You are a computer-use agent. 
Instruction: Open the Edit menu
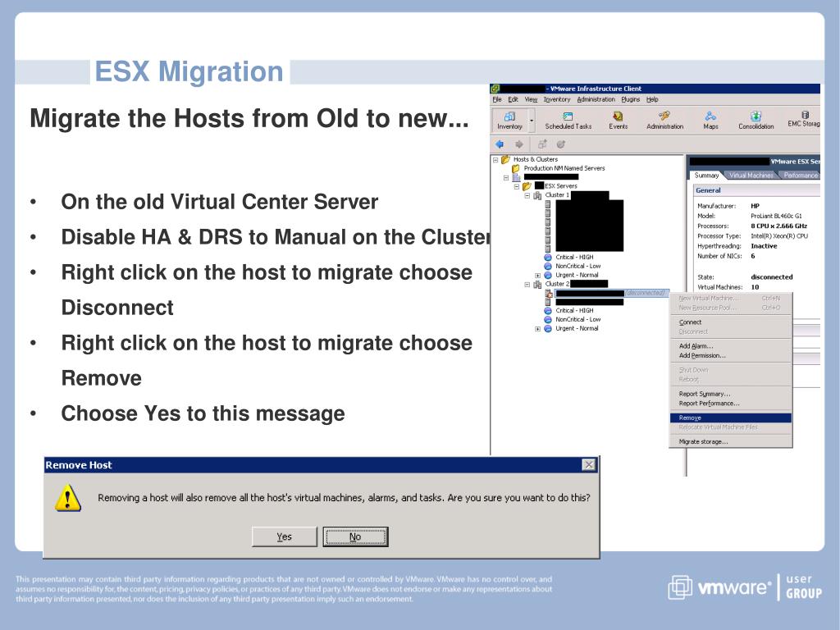(x=513, y=99)
